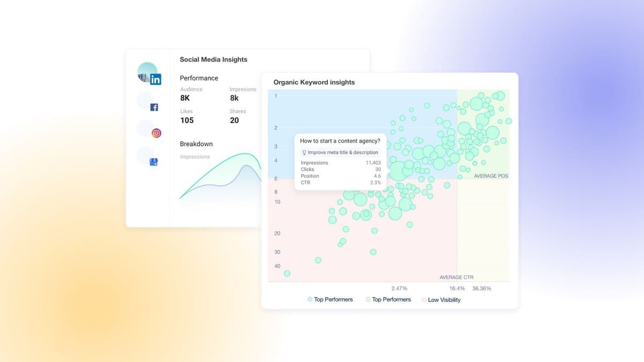Select the Instagram channel icon
Viewport: 644px width, 362px height.
pos(156,132)
